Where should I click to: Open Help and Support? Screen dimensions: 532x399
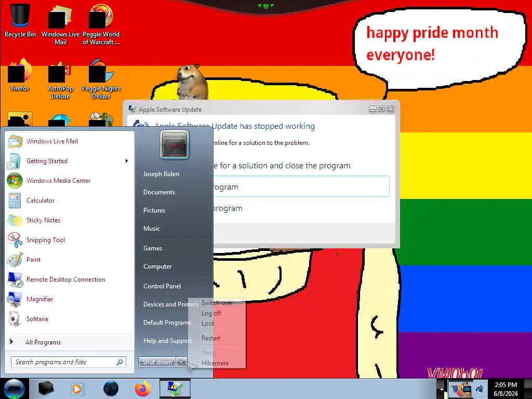(166, 341)
